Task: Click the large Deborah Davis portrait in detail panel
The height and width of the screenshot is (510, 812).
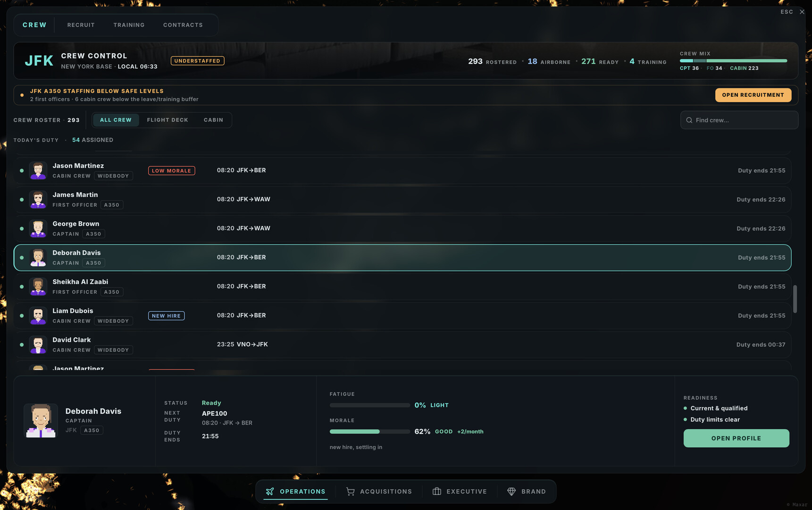Action: click(x=41, y=421)
